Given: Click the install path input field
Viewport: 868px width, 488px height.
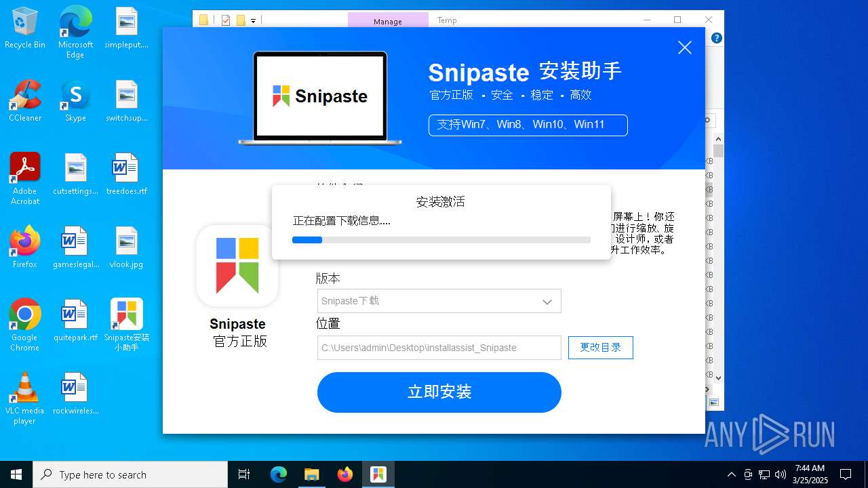Looking at the screenshot, I should [439, 348].
